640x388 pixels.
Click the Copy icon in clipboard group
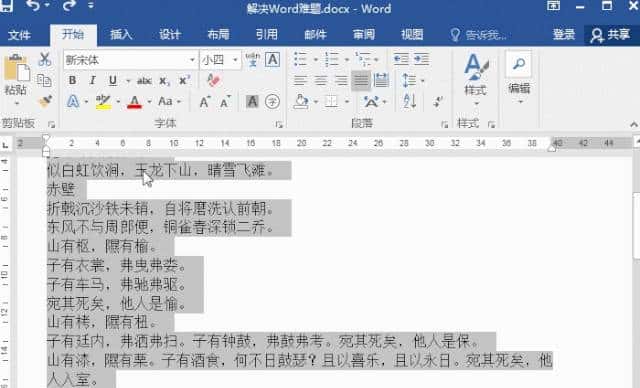point(44,80)
